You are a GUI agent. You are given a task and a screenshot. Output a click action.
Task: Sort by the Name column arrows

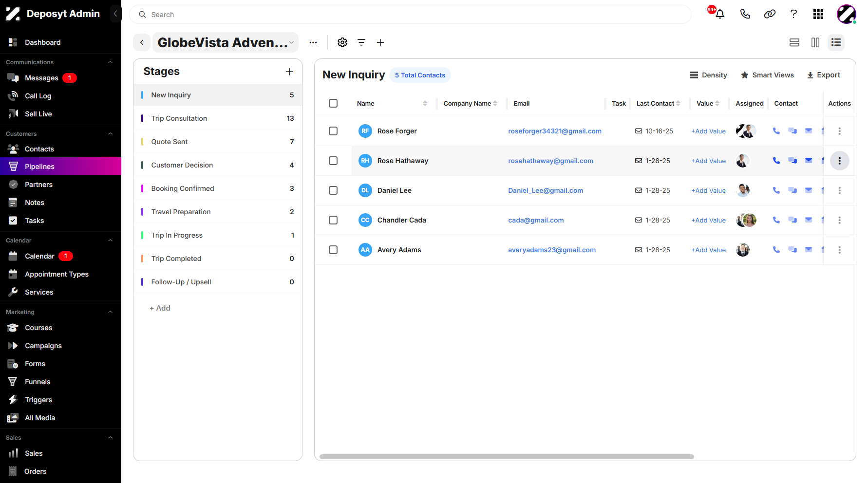tap(425, 103)
